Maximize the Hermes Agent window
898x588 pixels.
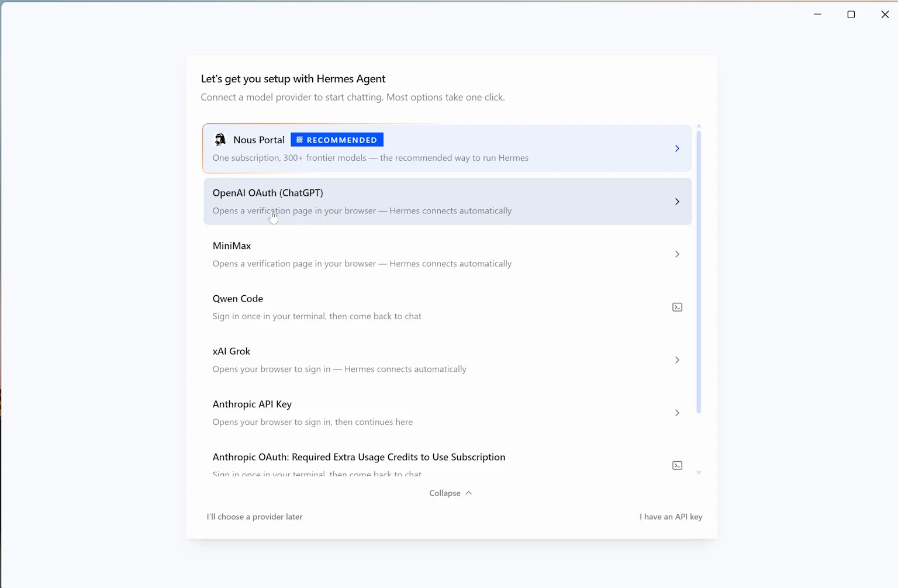point(851,15)
